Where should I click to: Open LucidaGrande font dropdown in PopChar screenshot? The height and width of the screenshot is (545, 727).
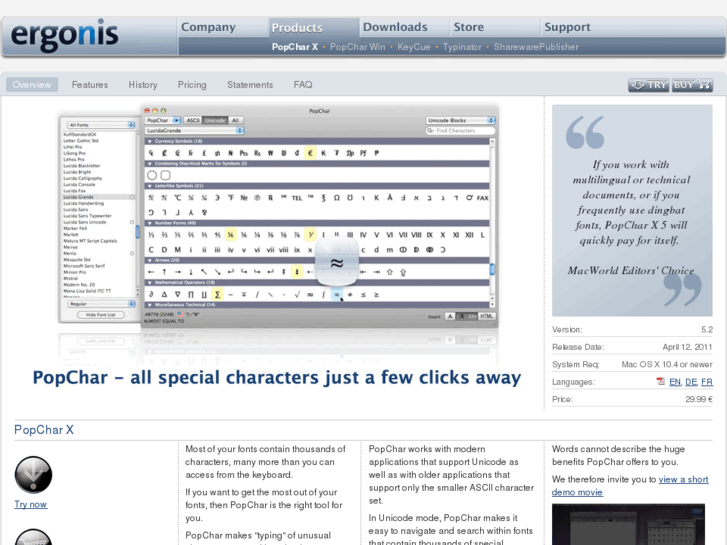[195, 130]
